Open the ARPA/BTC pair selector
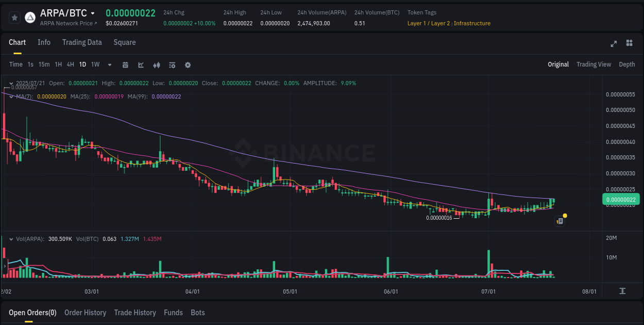The image size is (644, 325). (x=67, y=12)
